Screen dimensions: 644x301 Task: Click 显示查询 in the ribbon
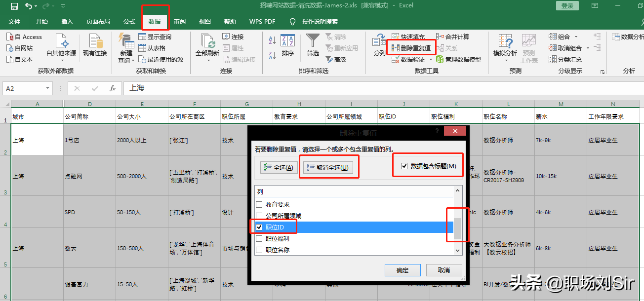[155, 37]
